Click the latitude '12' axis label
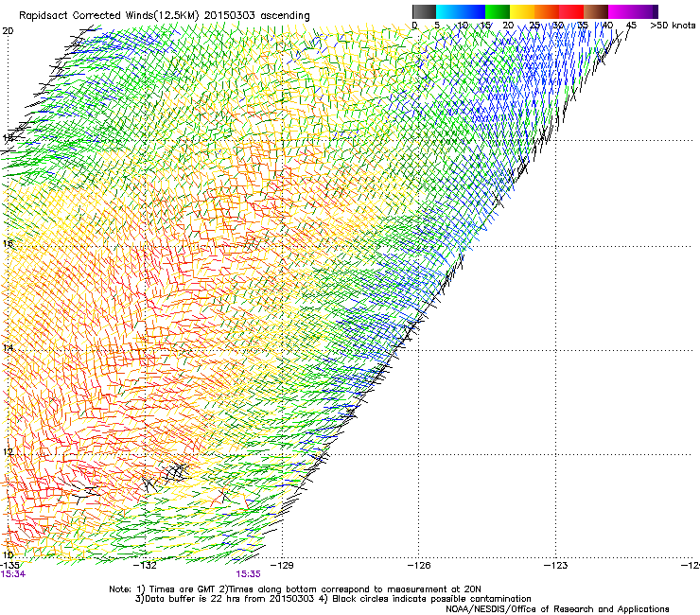Screen dimensions: 700x615 pyautogui.click(x=8, y=452)
